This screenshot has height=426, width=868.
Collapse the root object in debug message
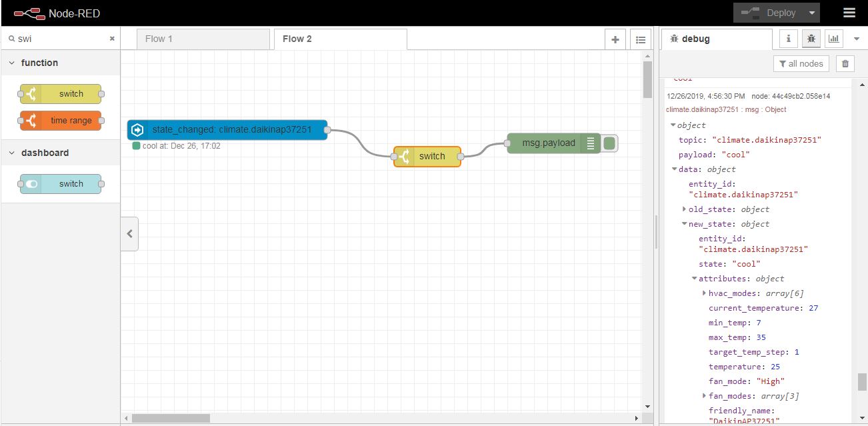[x=674, y=125]
